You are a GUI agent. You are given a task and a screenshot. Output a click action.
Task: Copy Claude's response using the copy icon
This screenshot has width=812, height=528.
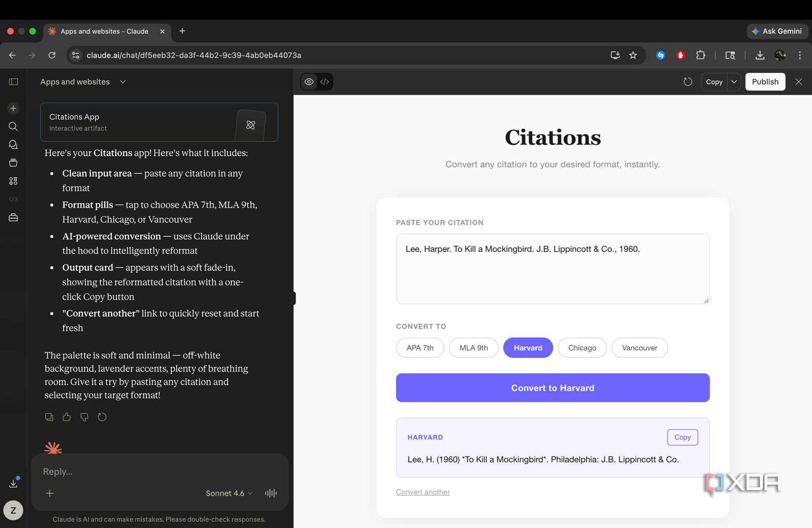point(49,417)
